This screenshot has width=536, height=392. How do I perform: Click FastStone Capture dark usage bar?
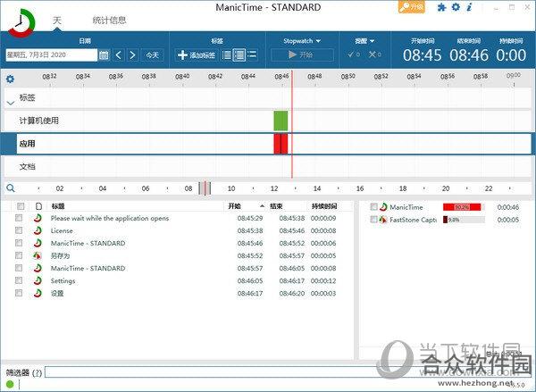point(446,220)
